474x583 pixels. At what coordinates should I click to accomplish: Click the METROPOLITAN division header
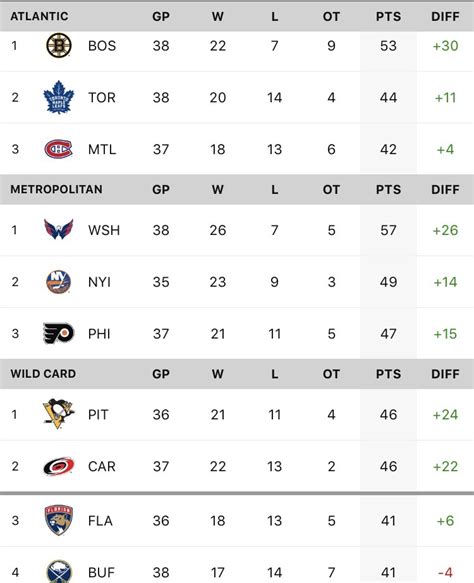pyautogui.click(x=56, y=189)
